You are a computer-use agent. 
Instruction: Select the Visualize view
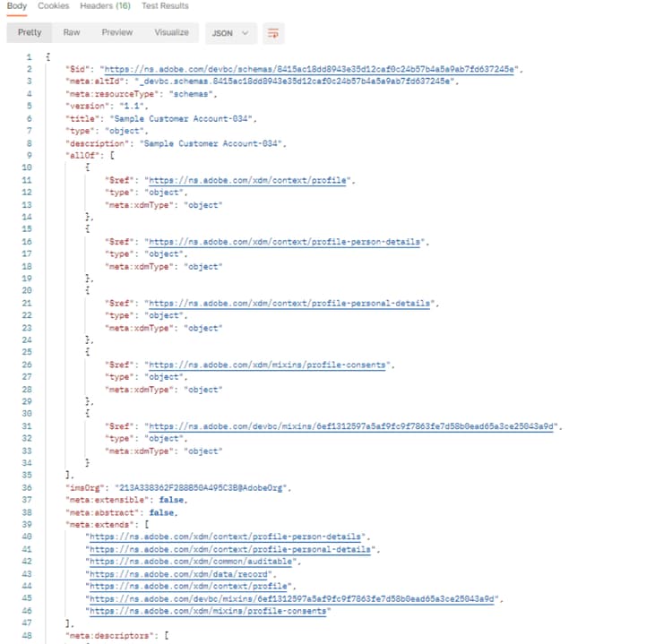[171, 32]
